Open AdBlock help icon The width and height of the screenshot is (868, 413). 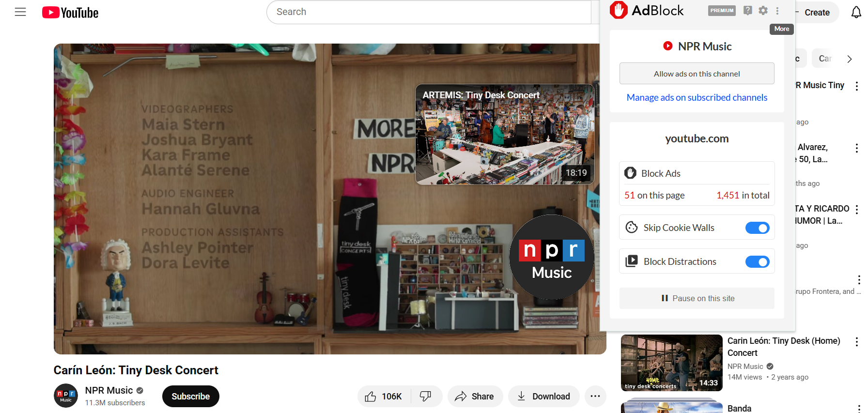pyautogui.click(x=748, y=11)
